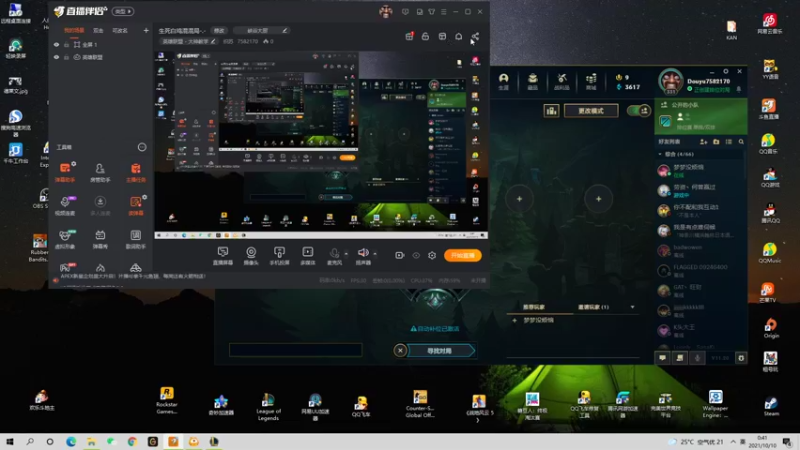Image resolution: width=800 pixels, height=450 pixels.
Task: Open the 视频连麦 tool in the toolbox
Action: 65,206
